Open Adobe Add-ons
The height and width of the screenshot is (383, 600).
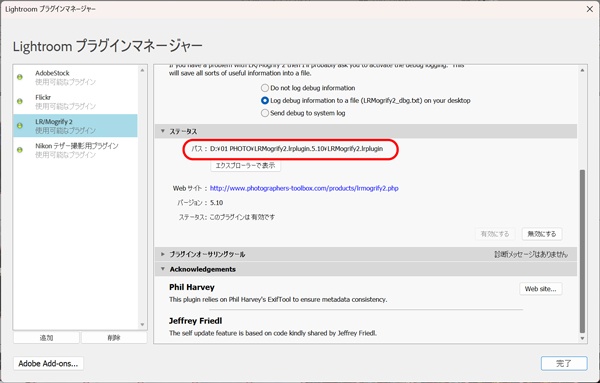pos(48,363)
